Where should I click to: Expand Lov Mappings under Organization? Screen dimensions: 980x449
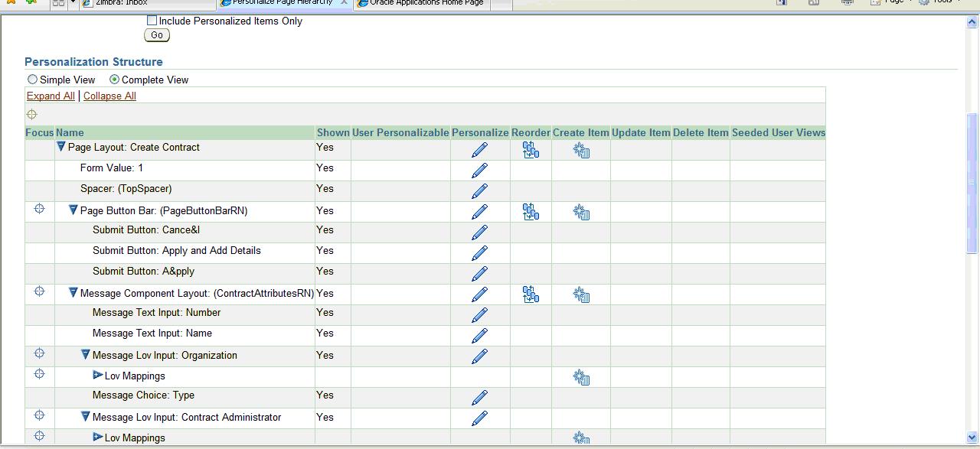[98, 375]
